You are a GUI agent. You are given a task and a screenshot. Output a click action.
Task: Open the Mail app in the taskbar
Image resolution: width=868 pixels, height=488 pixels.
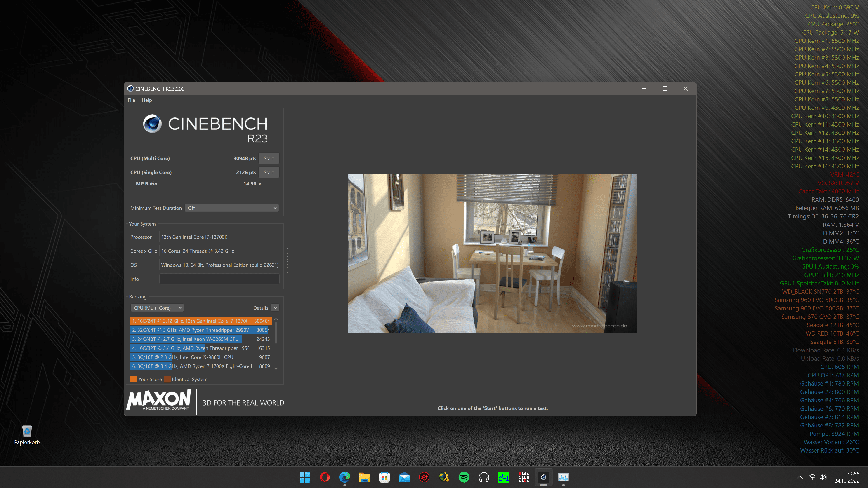(x=404, y=477)
